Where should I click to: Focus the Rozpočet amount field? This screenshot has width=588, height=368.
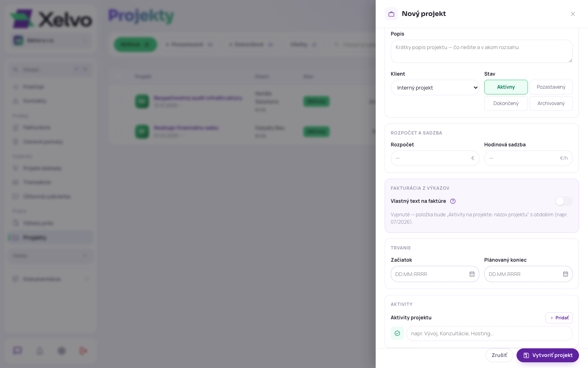point(435,158)
